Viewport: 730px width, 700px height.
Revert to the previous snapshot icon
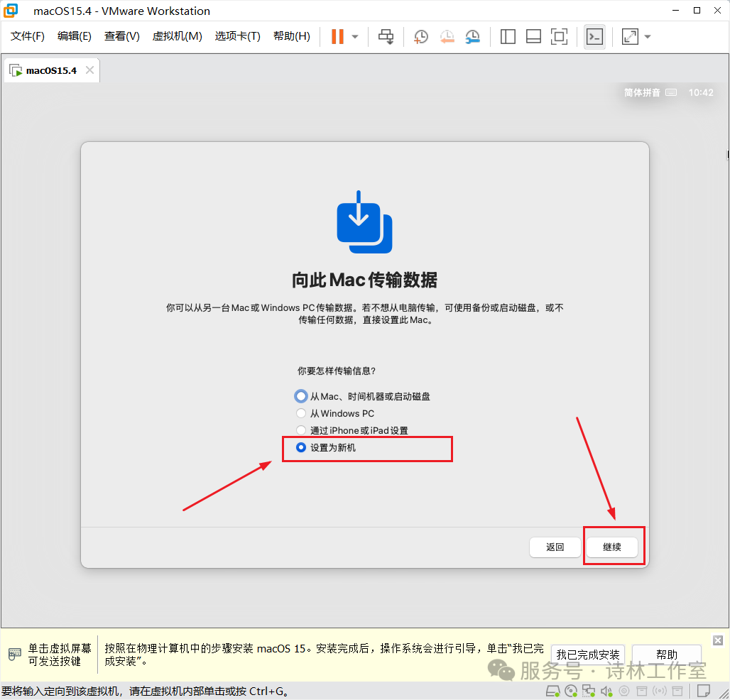447,37
